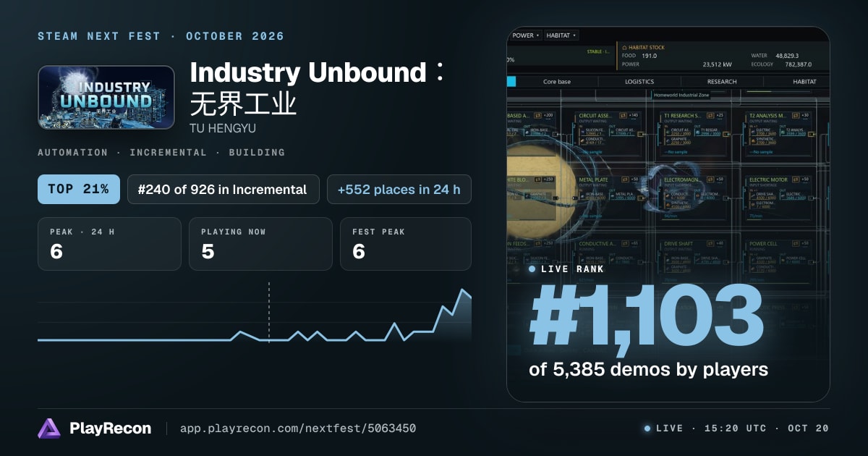
Task: Switch to the RESEARCH tab
Action: [722, 82]
